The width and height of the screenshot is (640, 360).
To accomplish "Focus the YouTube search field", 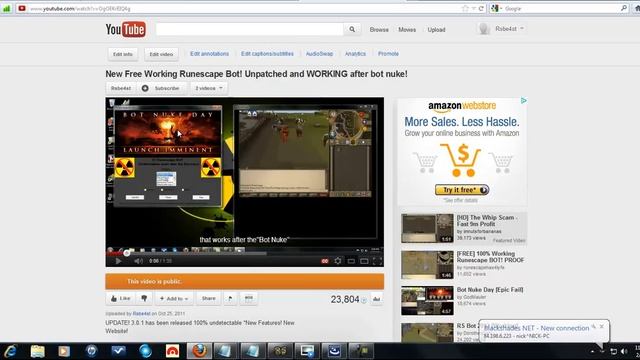I will pos(250,29).
